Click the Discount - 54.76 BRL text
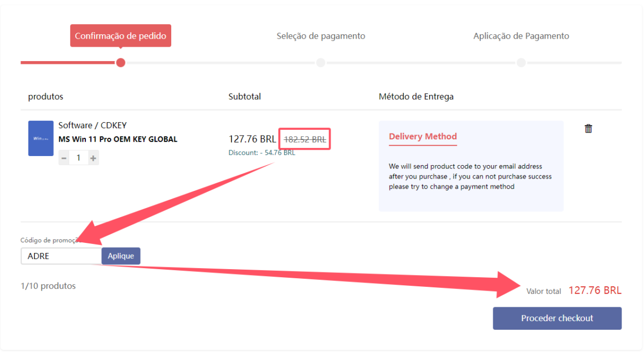The image size is (644, 356). click(x=261, y=153)
